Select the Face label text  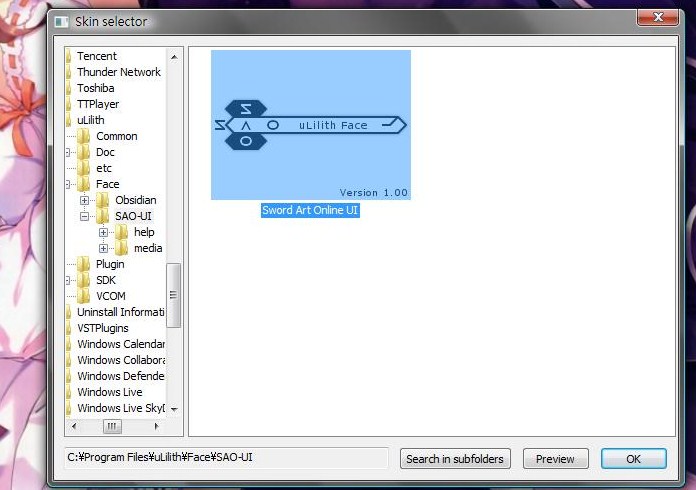click(107, 184)
